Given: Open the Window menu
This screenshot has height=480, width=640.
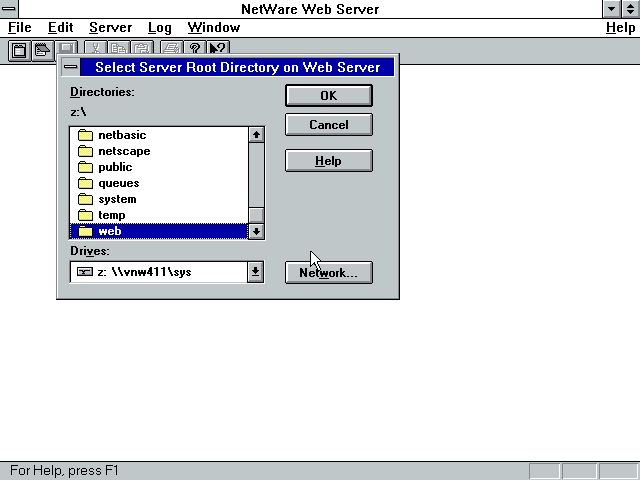Looking at the screenshot, I should 214,27.
